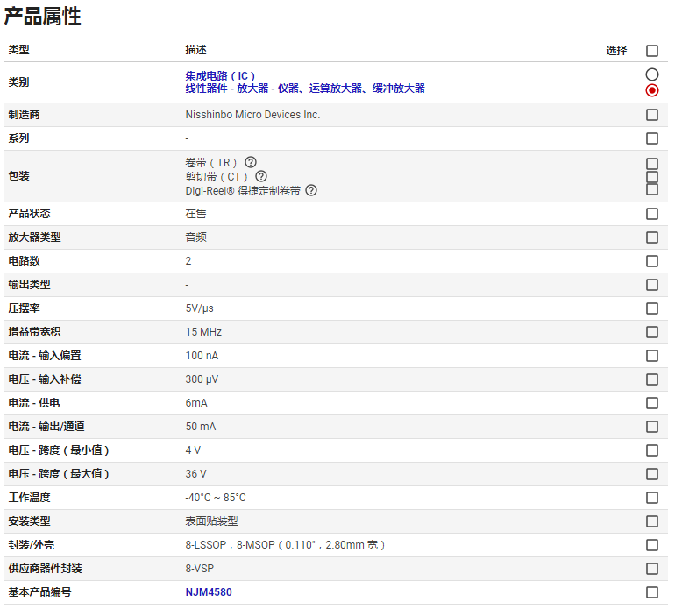Viewport: 675px width, 616px height.
Task: Check the 制造商 Nisshinbo Micro Devices checkbox
Action: (x=651, y=115)
